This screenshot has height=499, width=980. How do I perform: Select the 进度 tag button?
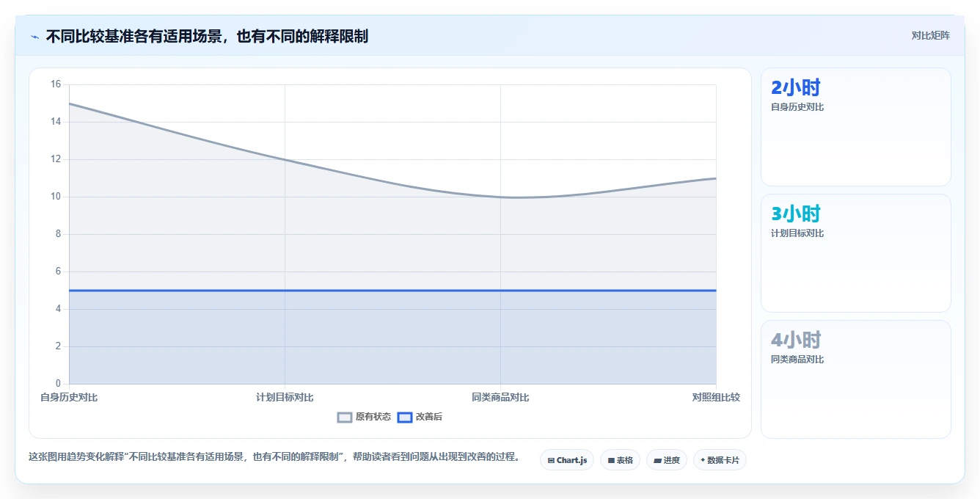[x=667, y=460]
